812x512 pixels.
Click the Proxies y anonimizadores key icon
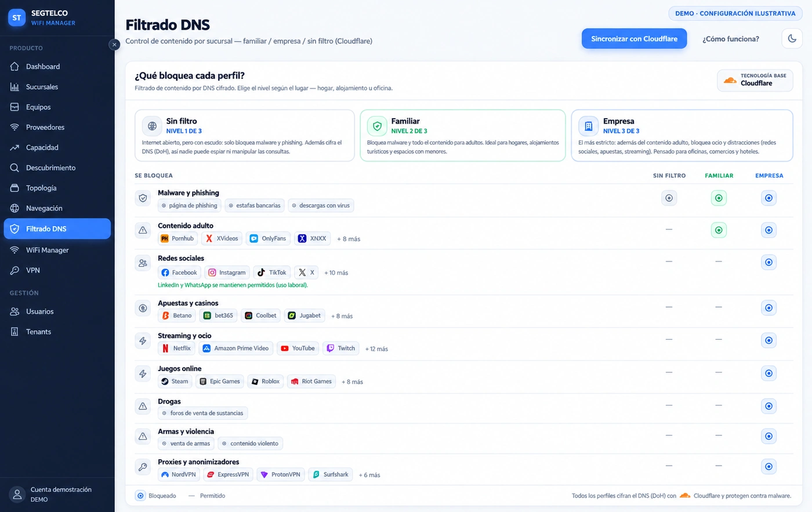(143, 467)
